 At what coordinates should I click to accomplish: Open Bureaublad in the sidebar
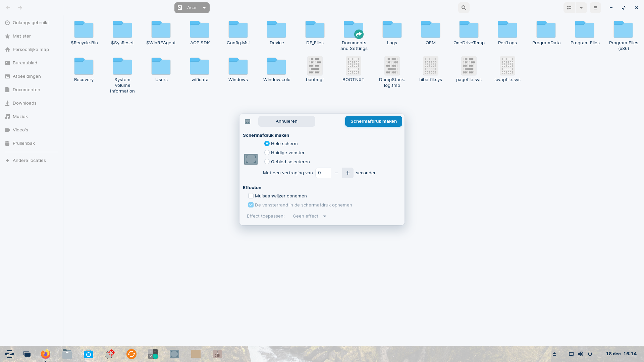tap(25, 63)
